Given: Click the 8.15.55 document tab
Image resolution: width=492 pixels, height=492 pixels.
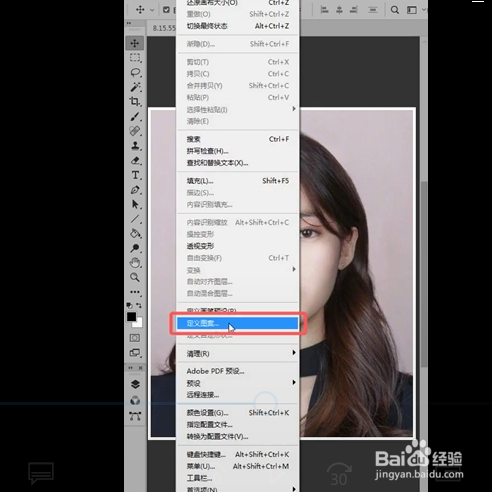Looking at the screenshot, I should click(x=164, y=28).
